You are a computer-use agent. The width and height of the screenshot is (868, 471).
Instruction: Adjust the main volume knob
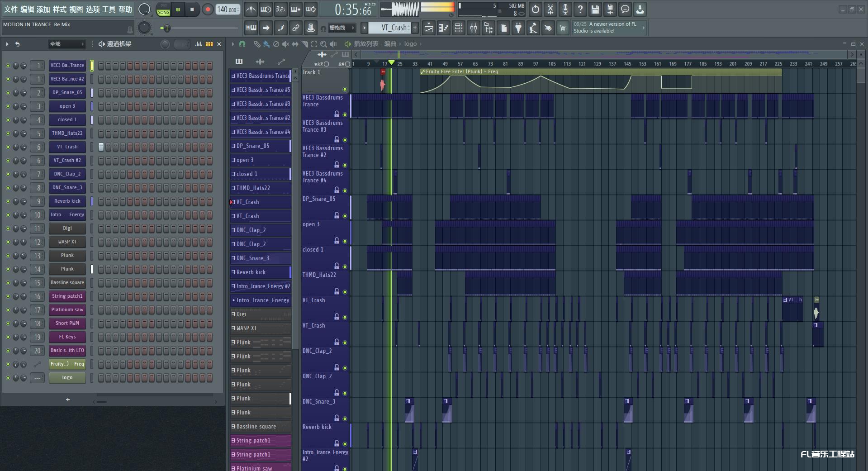click(x=144, y=9)
